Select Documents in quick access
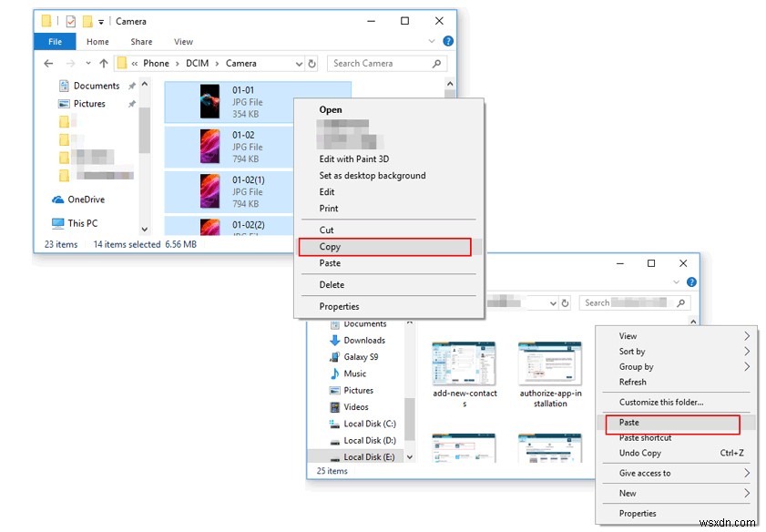 point(97,86)
